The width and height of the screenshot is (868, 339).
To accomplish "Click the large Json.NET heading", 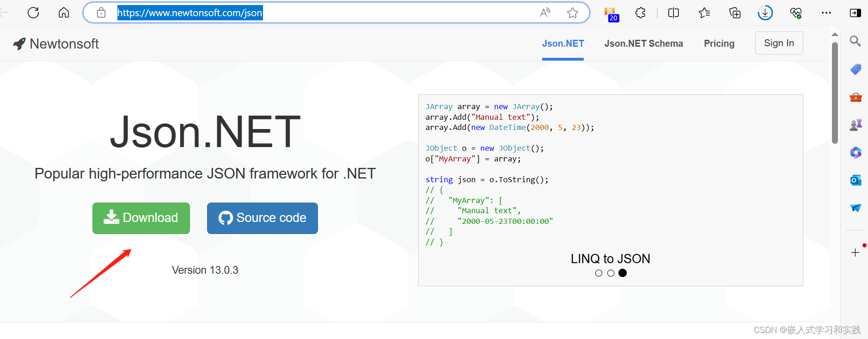I will [x=205, y=132].
